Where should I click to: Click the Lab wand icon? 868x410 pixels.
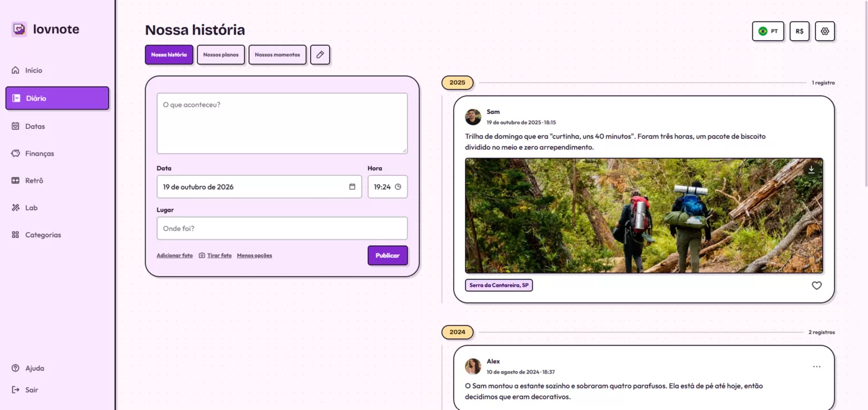click(x=15, y=208)
